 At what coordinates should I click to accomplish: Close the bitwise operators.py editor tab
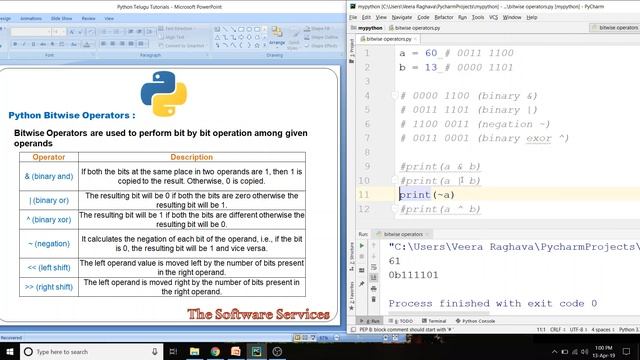pyautogui.click(x=416, y=39)
